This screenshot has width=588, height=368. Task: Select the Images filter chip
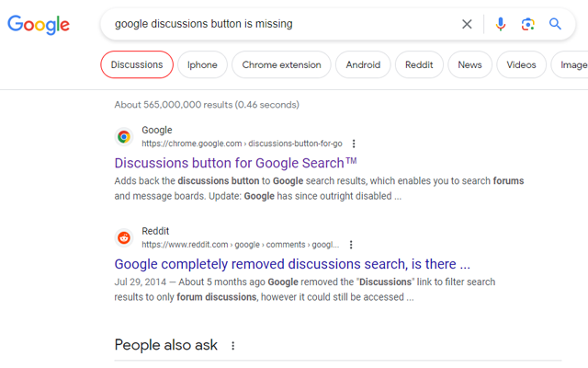tap(570, 64)
